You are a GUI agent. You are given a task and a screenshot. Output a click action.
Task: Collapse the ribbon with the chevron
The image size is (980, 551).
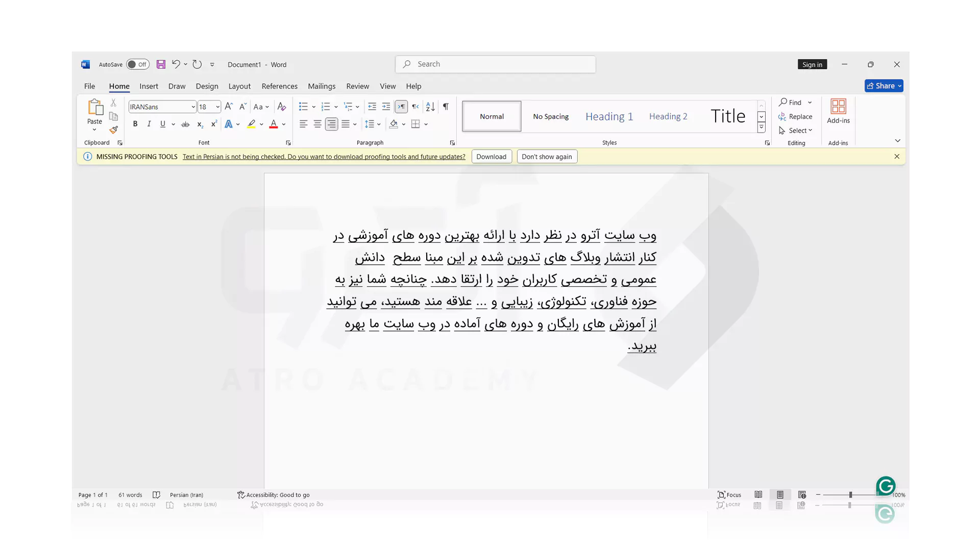point(897,141)
